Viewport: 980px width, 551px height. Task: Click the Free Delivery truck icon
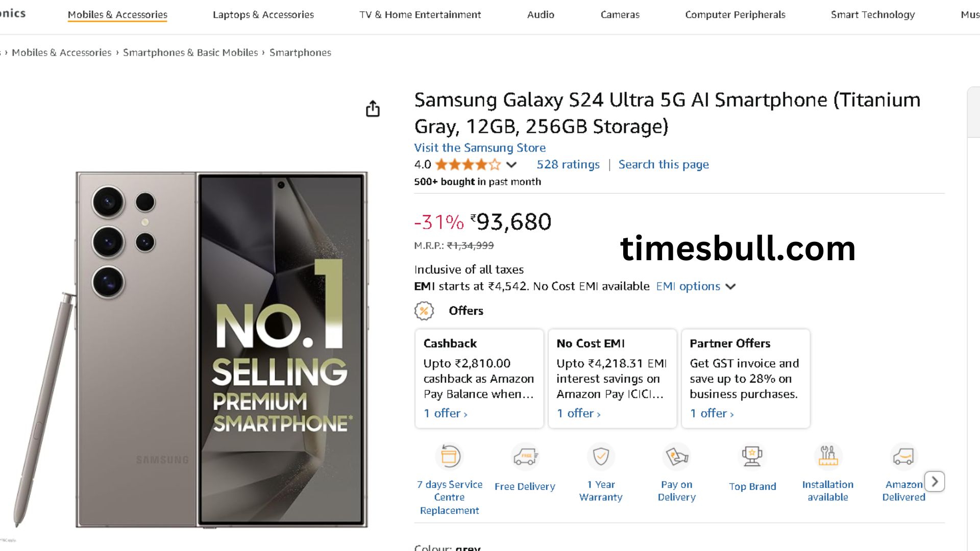525,456
